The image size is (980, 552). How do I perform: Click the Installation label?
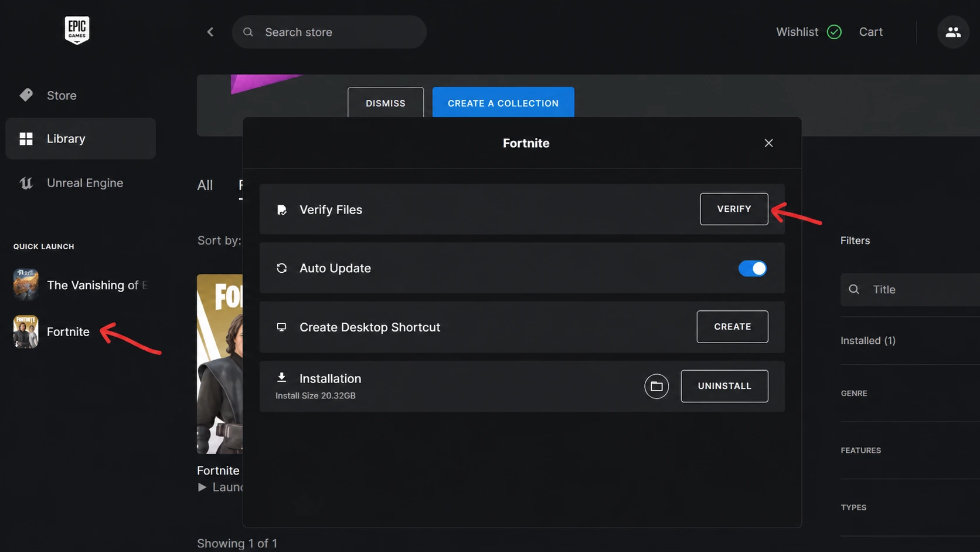coord(330,378)
